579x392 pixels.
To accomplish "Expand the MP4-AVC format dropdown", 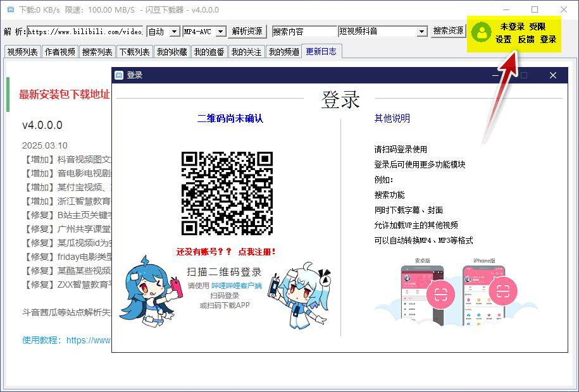I will coord(220,32).
